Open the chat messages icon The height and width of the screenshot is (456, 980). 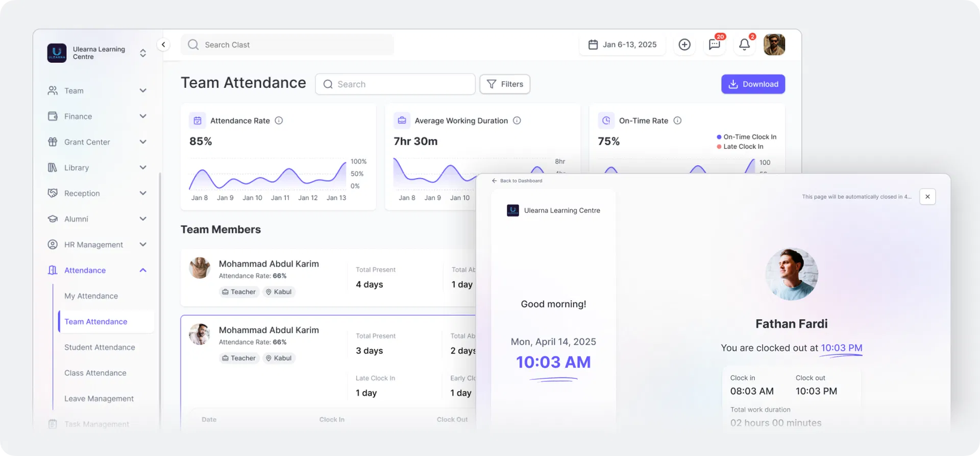pyautogui.click(x=715, y=45)
